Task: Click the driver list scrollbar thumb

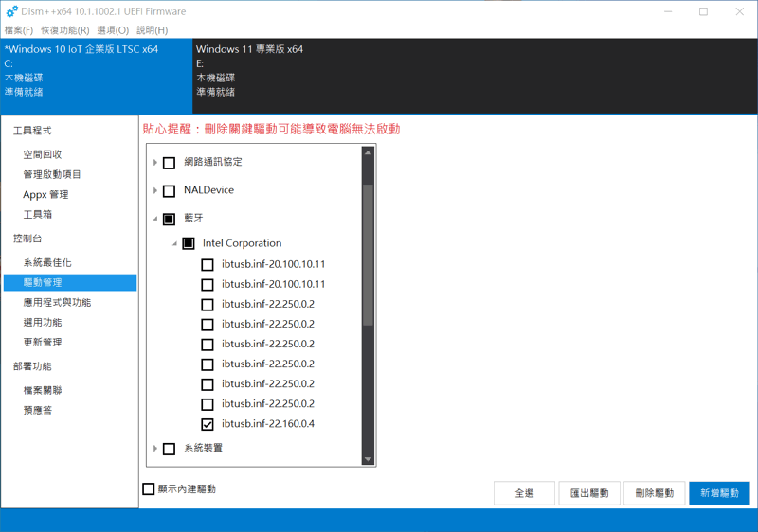Action: click(368, 255)
